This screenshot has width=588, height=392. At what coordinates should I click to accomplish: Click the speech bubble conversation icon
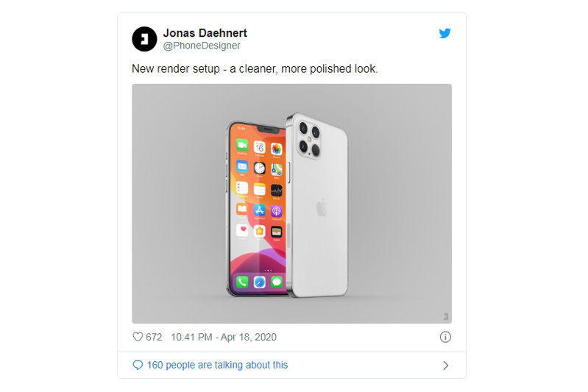[x=138, y=365]
